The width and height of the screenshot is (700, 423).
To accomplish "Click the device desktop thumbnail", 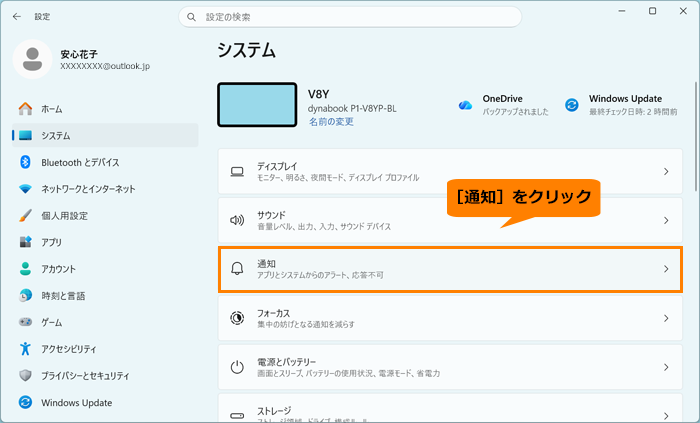I will [257, 104].
